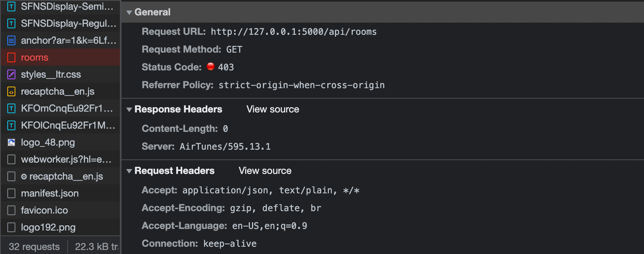Select the manifest.json request
This screenshot has height=254, width=644.
(x=49, y=193)
